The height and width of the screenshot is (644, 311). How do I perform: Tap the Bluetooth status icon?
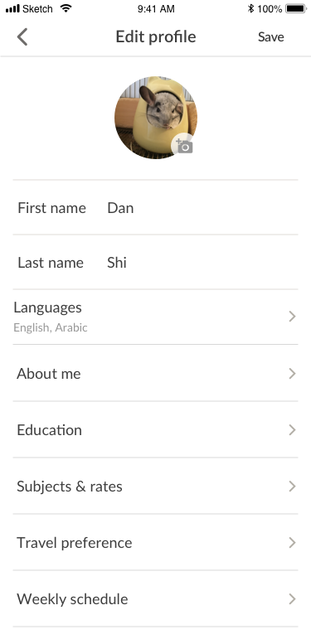point(250,8)
